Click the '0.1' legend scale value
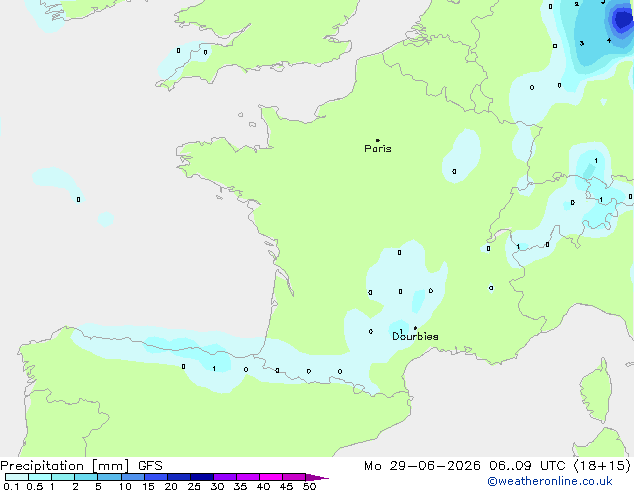Viewport: 634px width, 490px height. [11, 486]
